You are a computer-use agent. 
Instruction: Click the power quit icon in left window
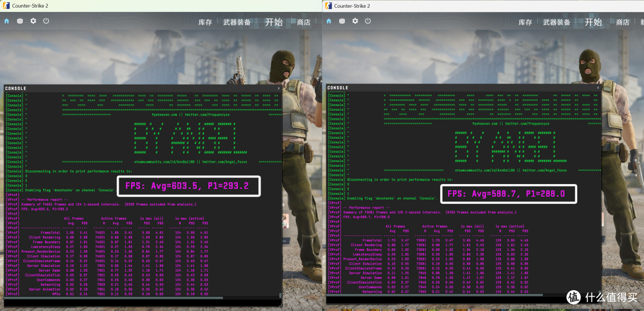46,21
